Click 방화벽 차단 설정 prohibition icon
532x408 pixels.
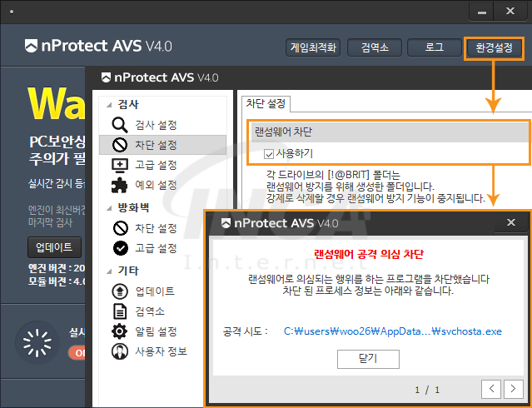(120, 228)
